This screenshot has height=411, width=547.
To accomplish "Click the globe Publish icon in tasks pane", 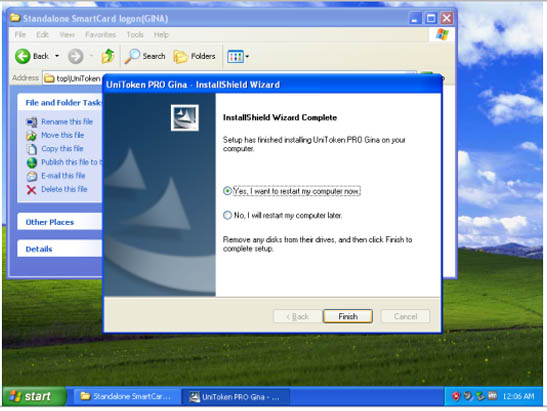I will [31, 163].
